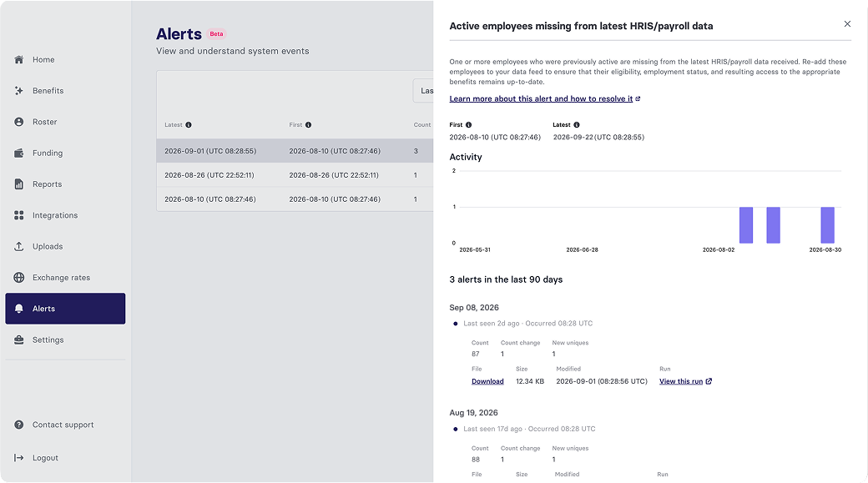Select the Reports sidebar item
Image resolution: width=868 pixels, height=483 pixels.
[47, 184]
